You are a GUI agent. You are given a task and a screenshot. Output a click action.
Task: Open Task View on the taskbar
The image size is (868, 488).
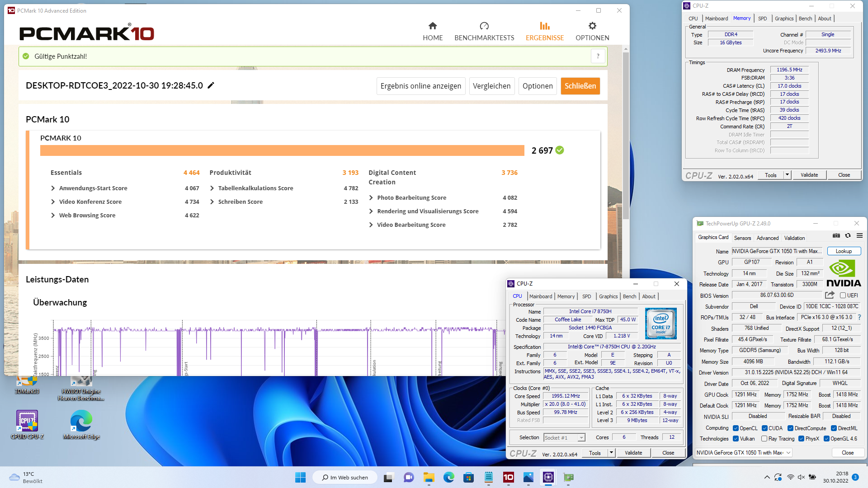click(x=389, y=477)
